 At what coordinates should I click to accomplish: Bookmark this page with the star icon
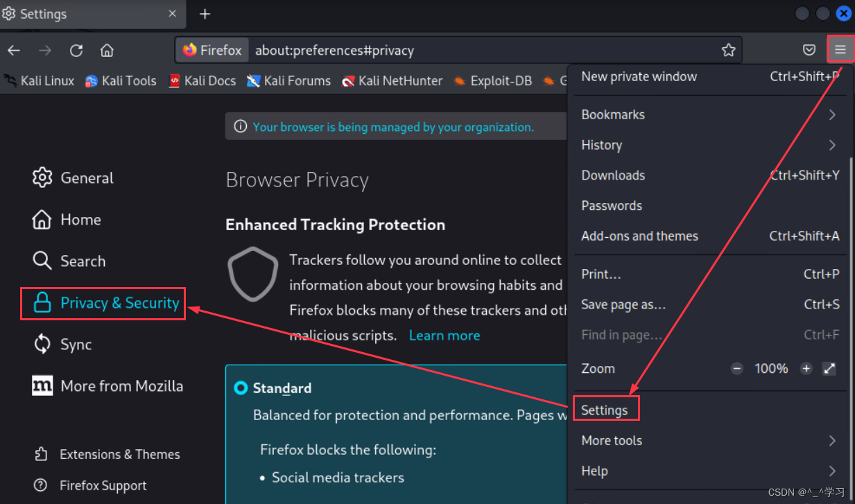728,50
